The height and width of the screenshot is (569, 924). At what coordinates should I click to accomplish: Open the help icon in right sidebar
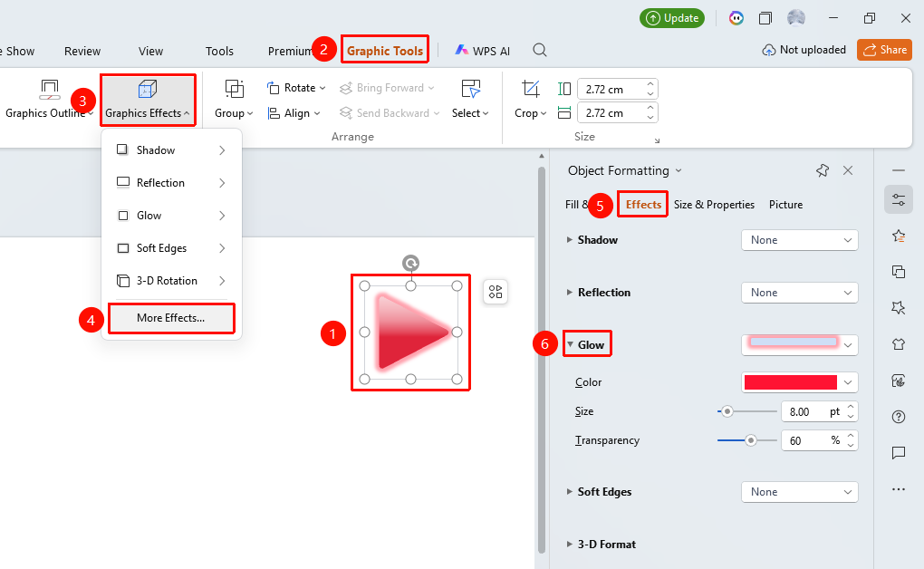pos(898,417)
